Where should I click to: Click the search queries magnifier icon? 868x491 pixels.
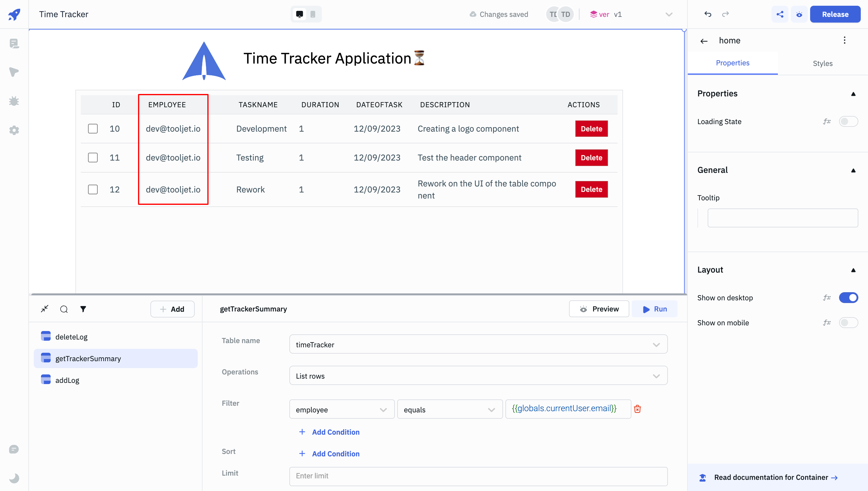point(64,309)
